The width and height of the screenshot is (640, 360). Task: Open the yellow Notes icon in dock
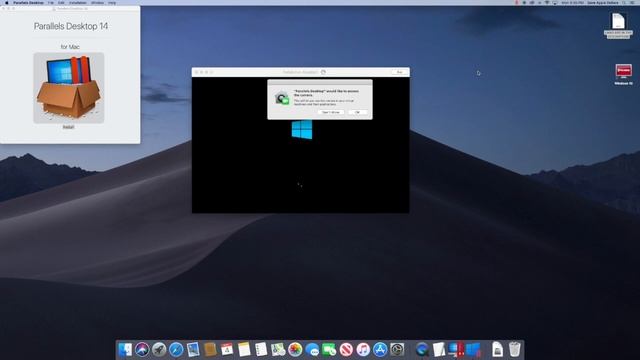pyautogui.click(x=244, y=350)
